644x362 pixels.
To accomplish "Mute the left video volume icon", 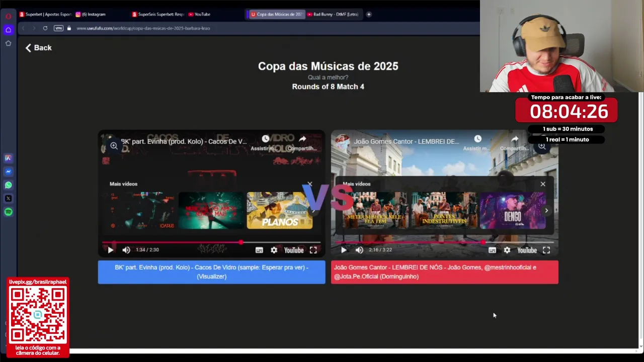I will tap(126, 250).
